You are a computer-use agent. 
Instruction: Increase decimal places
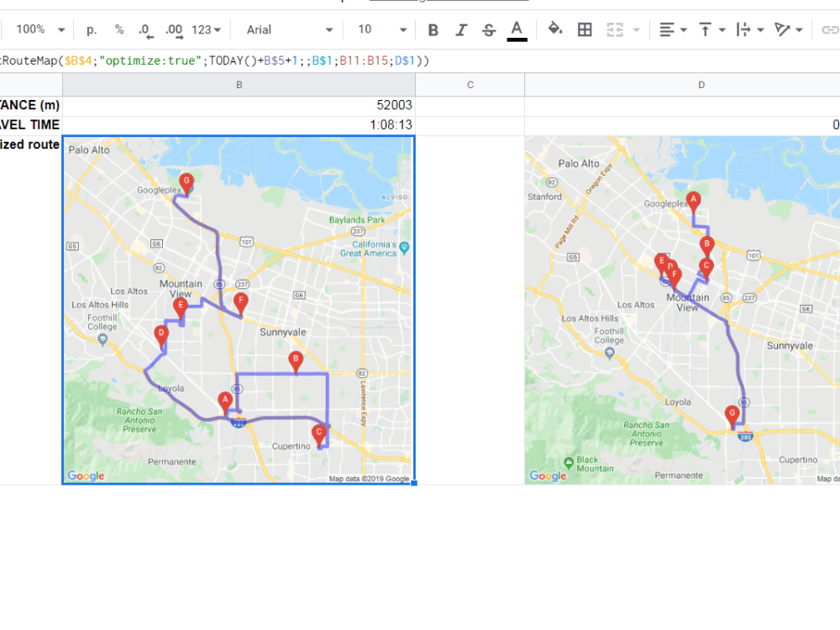[x=172, y=29]
